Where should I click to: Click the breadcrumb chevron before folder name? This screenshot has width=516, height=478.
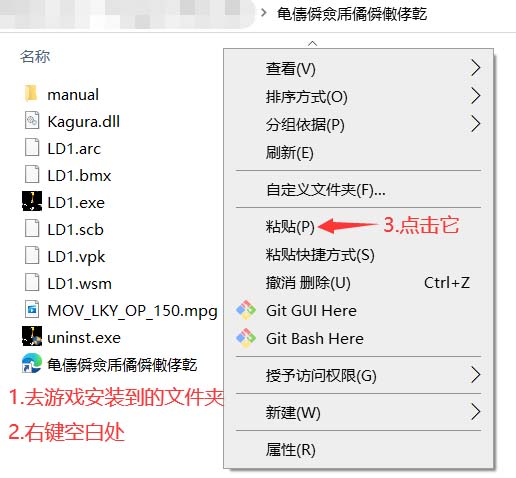click(x=264, y=13)
